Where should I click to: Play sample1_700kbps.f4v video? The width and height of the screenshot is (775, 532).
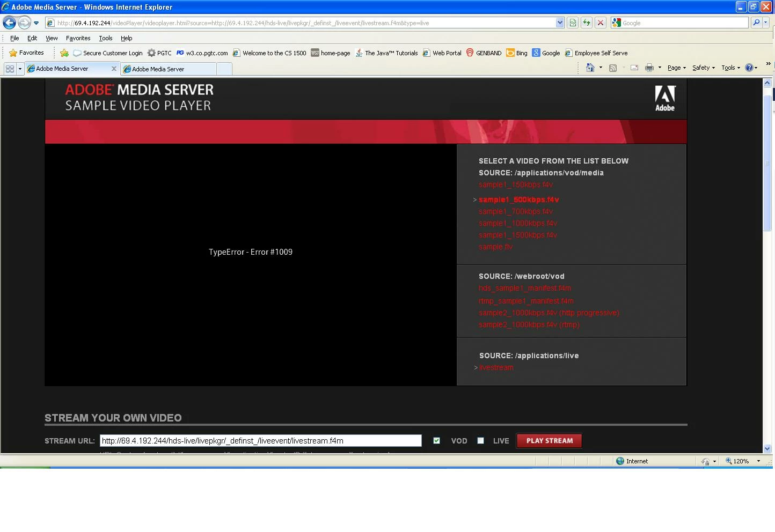pos(516,211)
